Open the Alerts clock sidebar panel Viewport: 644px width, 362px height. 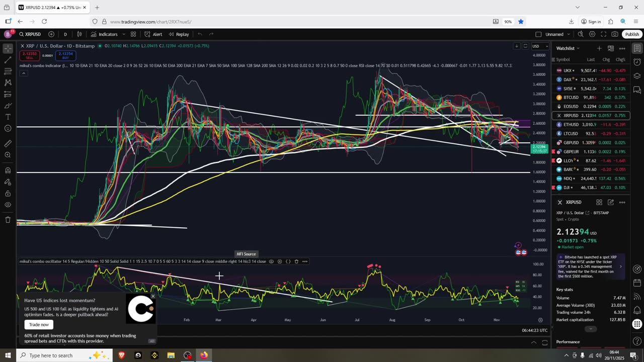pos(637,62)
